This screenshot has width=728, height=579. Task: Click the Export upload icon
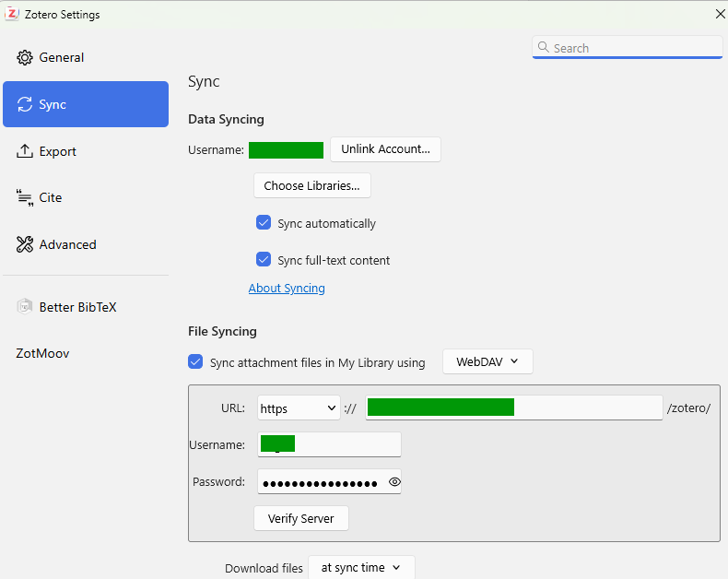tap(25, 151)
